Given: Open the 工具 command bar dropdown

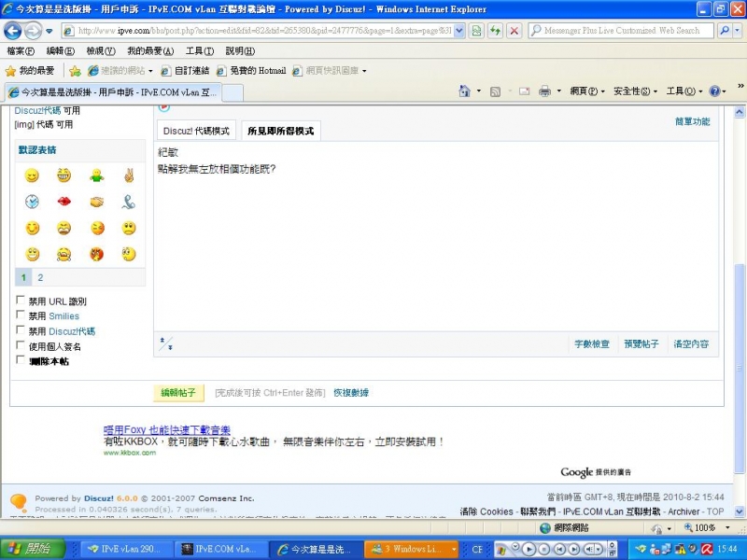Looking at the screenshot, I should [x=684, y=91].
